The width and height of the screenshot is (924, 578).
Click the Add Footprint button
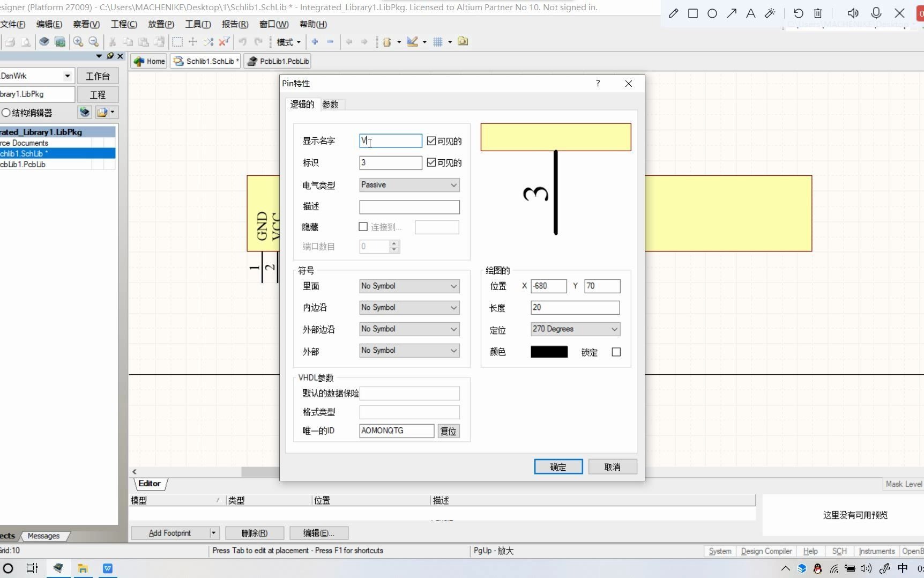tap(170, 532)
